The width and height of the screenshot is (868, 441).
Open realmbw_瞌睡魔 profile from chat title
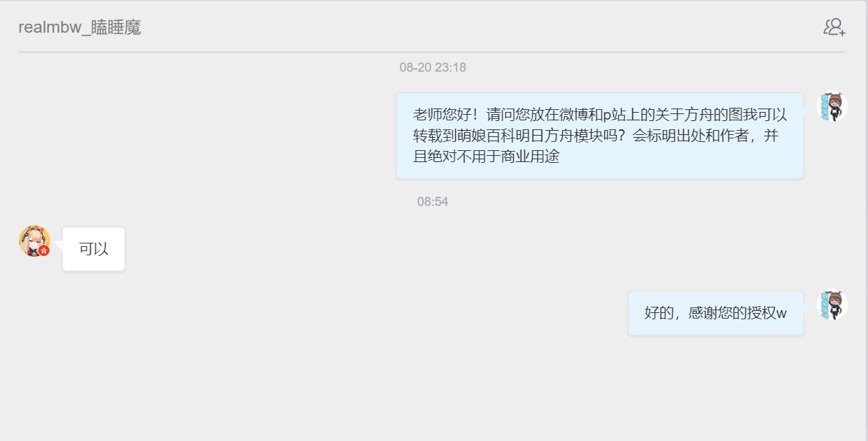tap(79, 27)
